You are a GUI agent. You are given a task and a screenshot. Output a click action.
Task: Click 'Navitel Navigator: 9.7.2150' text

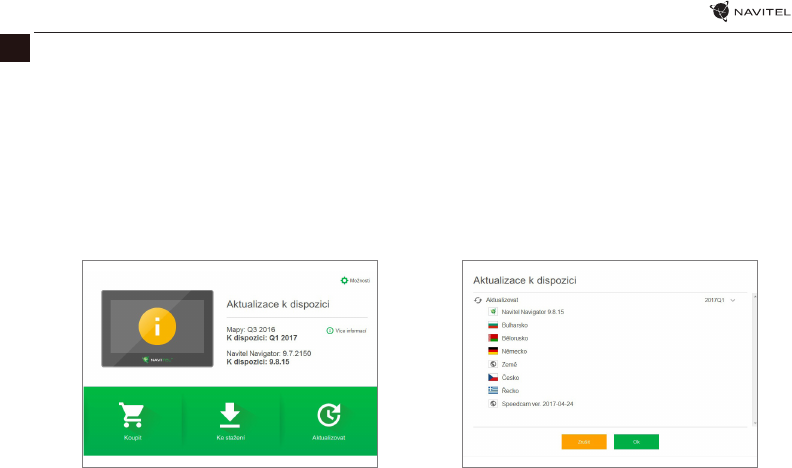[269, 354]
